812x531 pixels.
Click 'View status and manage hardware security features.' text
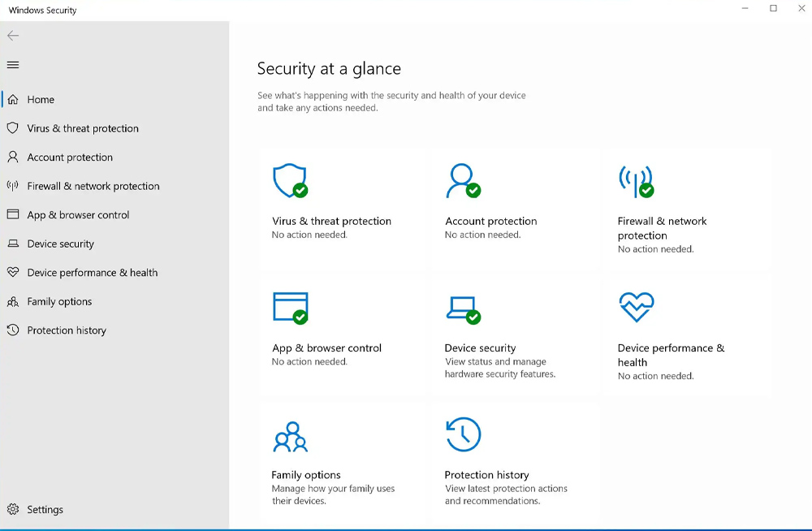tap(499, 368)
